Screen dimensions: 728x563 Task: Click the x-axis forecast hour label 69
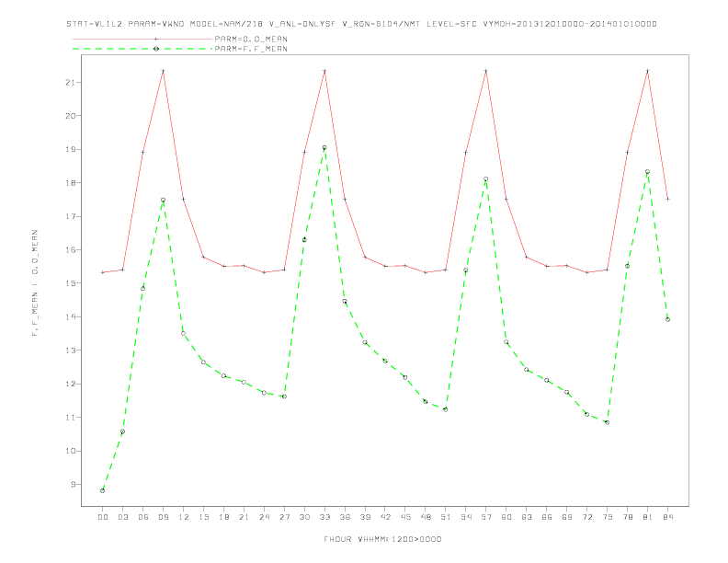pos(567,517)
